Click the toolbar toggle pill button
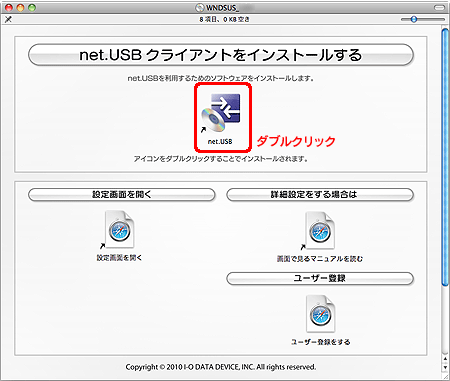 (439, 7)
